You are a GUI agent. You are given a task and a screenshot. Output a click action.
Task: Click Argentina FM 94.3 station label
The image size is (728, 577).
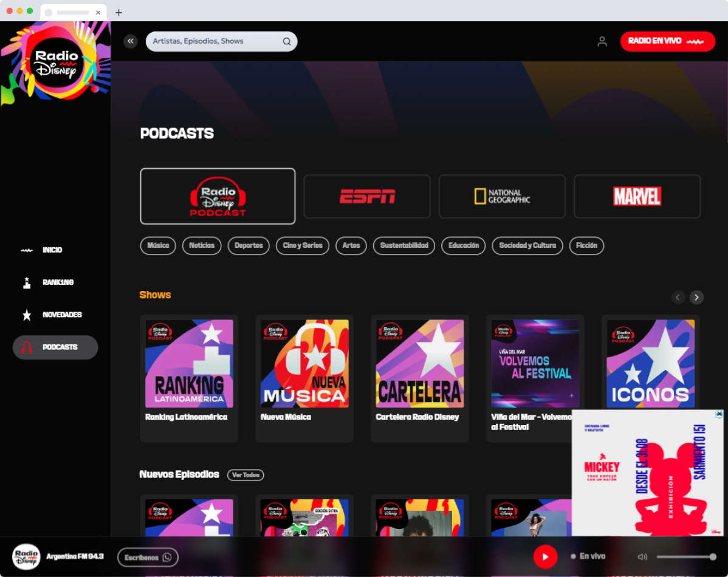tap(75, 556)
